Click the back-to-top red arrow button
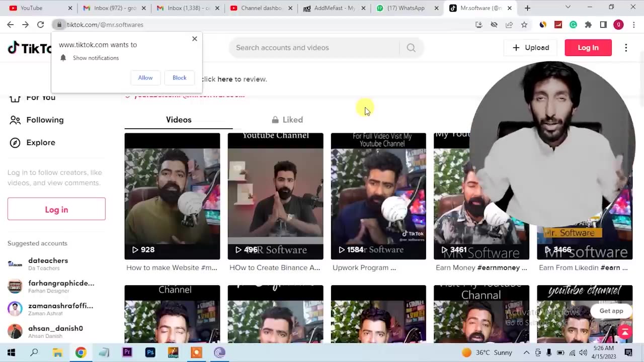 624,332
